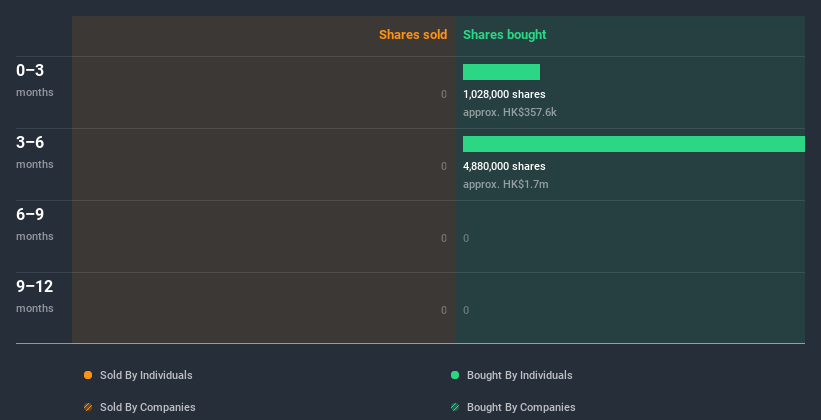Click the 3–6 months row label
Screen dimensions: 821x420
pos(35,152)
